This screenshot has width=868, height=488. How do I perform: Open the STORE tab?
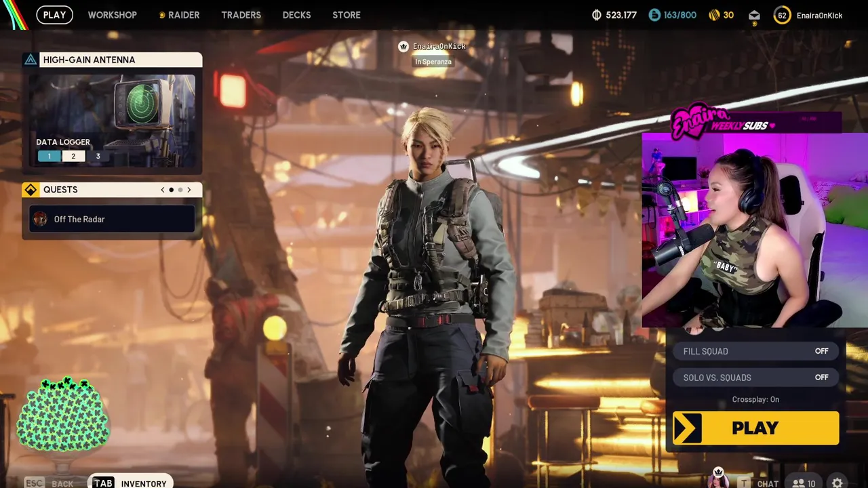[347, 15]
